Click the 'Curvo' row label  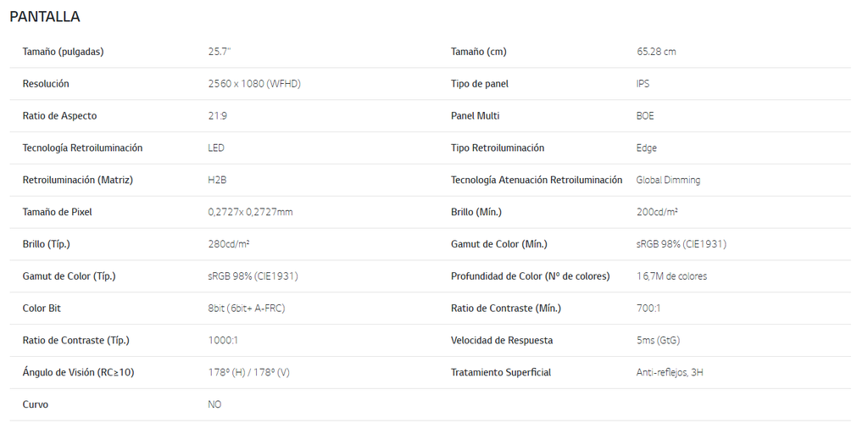[x=36, y=405]
